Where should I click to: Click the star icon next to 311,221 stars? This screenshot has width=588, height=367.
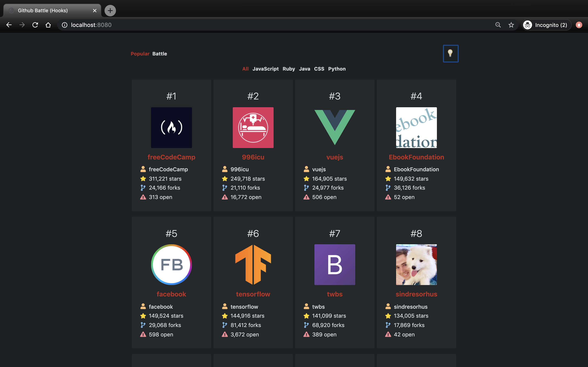coord(143,179)
